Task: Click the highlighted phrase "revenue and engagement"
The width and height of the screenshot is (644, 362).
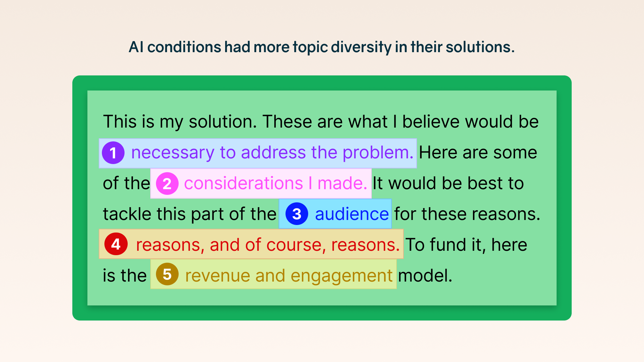Action: click(289, 276)
